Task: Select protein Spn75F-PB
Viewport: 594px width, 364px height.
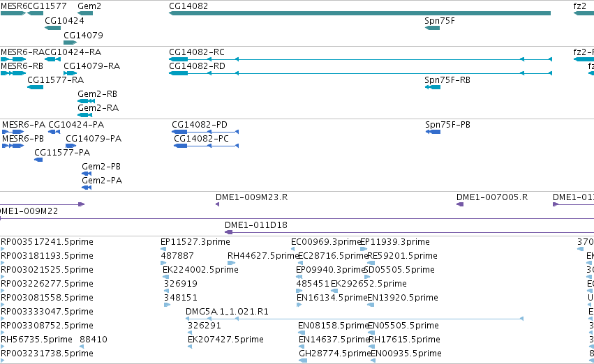Action: click(448, 125)
